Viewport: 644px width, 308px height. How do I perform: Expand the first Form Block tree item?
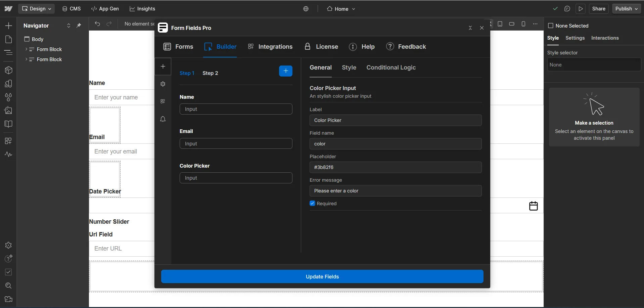pyautogui.click(x=26, y=49)
